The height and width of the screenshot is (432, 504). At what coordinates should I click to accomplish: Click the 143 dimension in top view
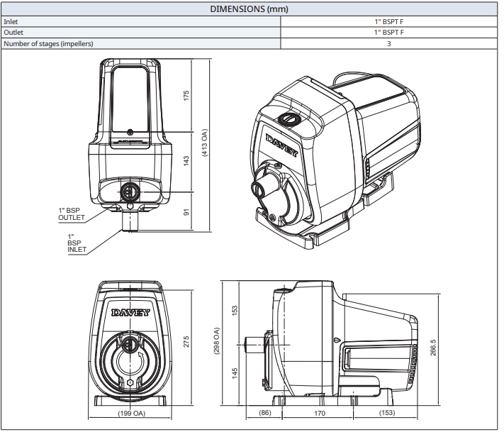click(x=186, y=161)
